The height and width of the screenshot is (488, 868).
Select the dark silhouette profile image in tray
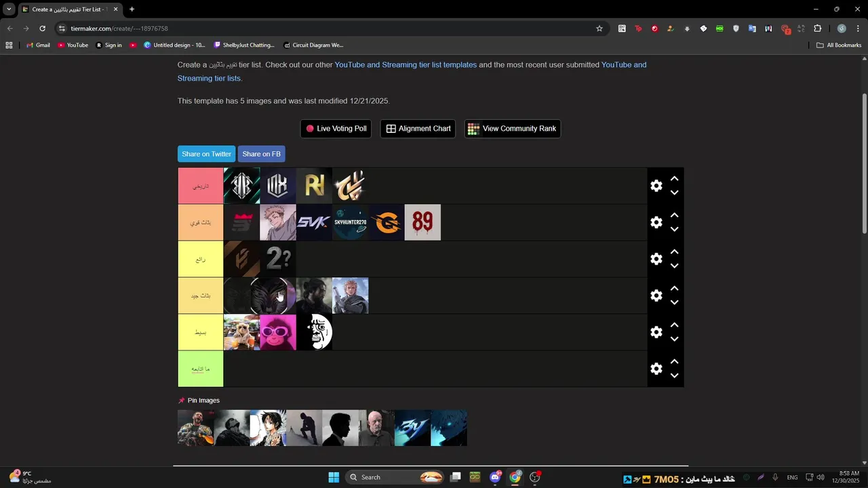[340, 428]
